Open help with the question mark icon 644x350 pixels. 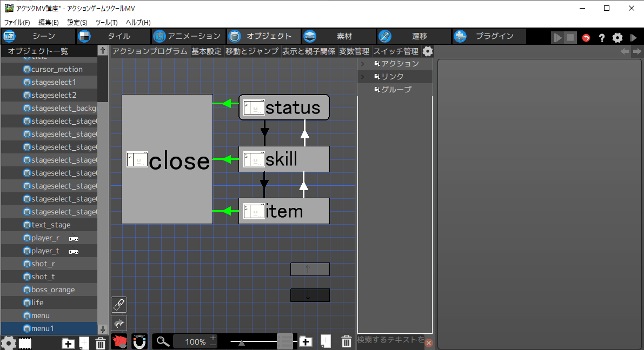point(601,37)
